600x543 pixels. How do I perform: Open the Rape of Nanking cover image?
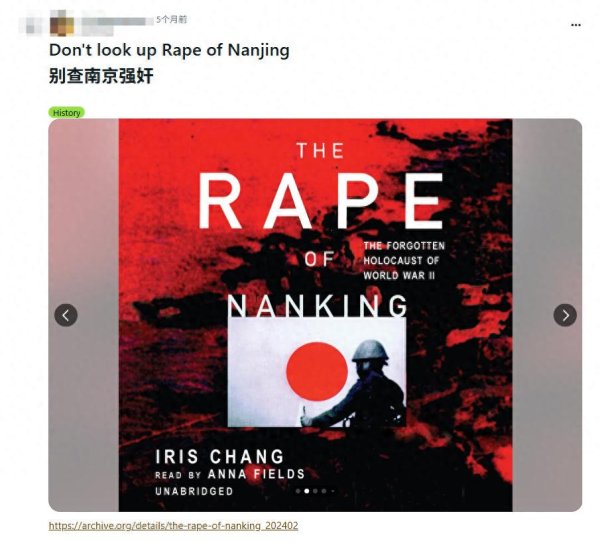click(x=315, y=315)
